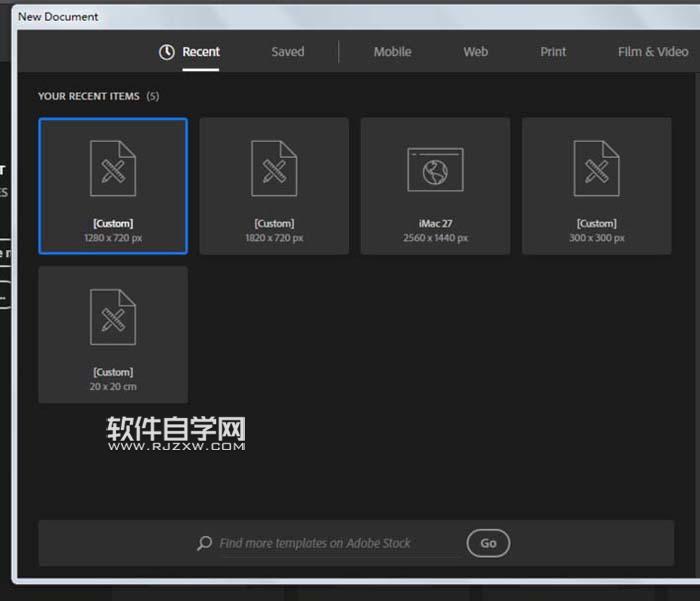This screenshot has width=700, height=601.
Task: Click the Go button
Action: tap(488, 543)
